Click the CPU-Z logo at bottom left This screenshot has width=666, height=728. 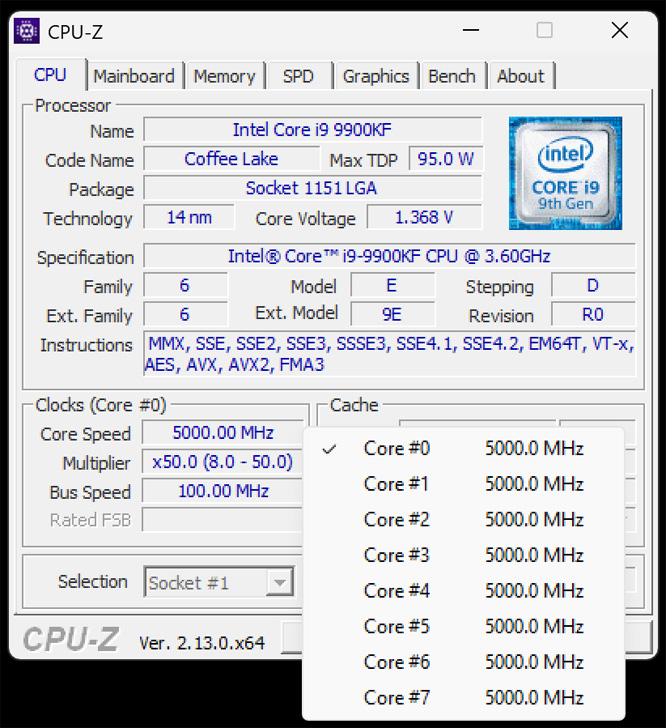tap(69, 640)
